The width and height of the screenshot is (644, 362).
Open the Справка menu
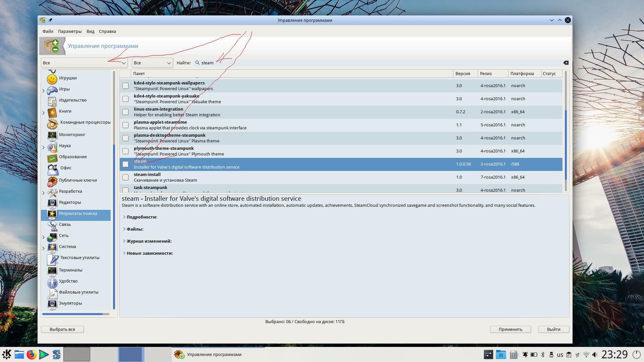[x=107, y=32]
